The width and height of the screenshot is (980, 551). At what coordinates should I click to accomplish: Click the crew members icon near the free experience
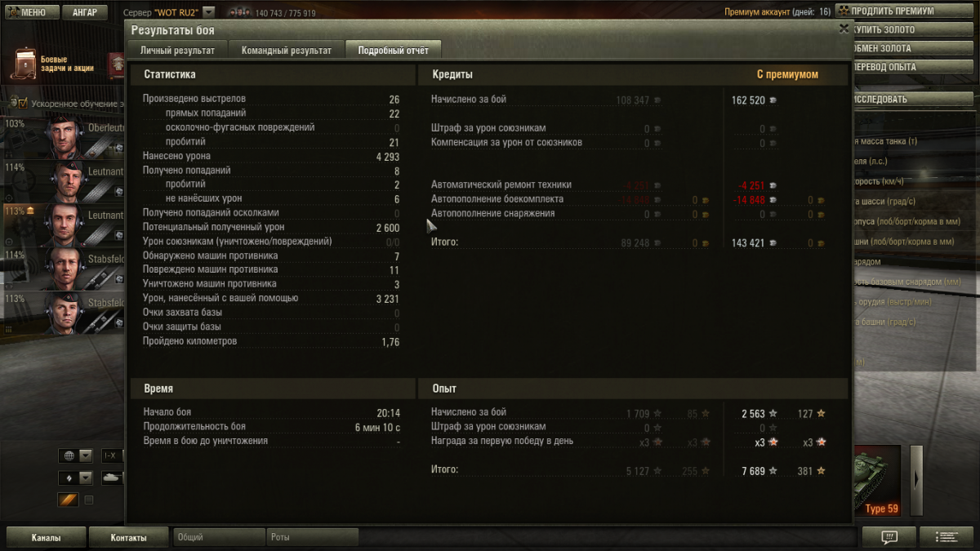240,13
